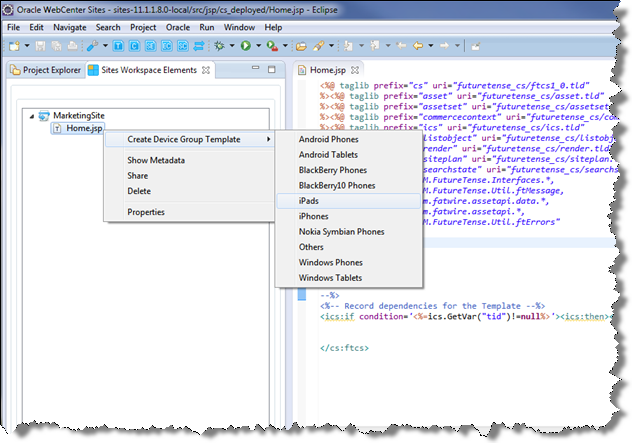Click the Last Edit Location icon
Viewport: 632px width, 443px height.
(401, 46)
